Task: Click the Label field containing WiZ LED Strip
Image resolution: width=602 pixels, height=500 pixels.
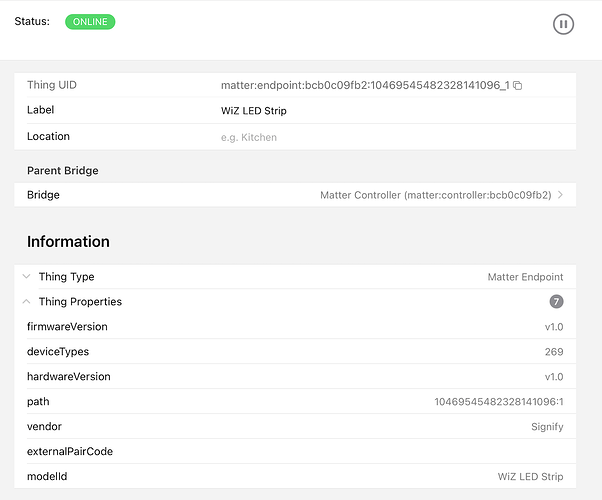Action: [254, 111]
